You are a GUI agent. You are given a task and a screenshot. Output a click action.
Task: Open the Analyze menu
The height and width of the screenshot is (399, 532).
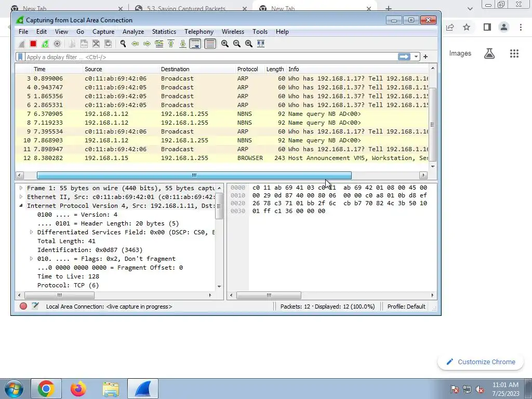pyautogui.click(x=134, y=32)
